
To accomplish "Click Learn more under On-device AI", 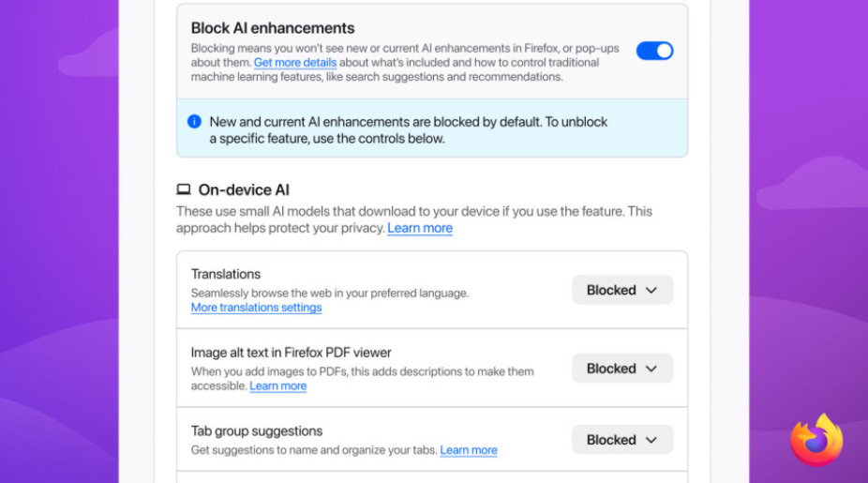I will pos(420,228).
